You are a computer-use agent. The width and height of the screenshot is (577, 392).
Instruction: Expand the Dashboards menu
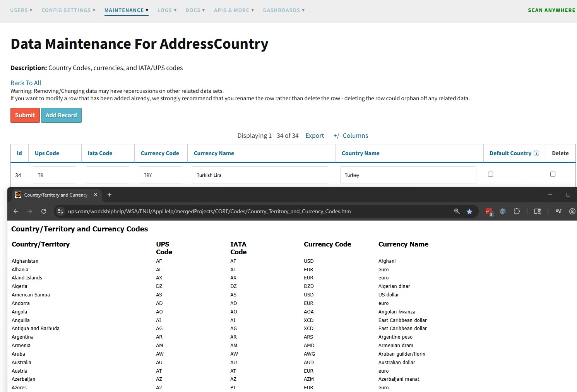[284, 10]
